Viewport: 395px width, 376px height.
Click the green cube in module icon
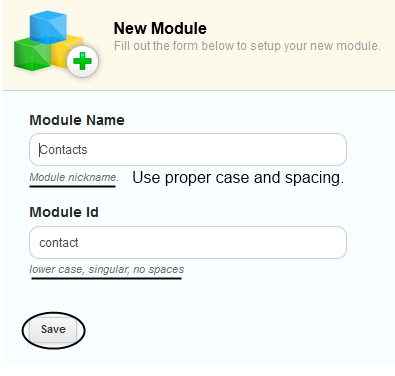pyautogui.click(x=32, y=54)
